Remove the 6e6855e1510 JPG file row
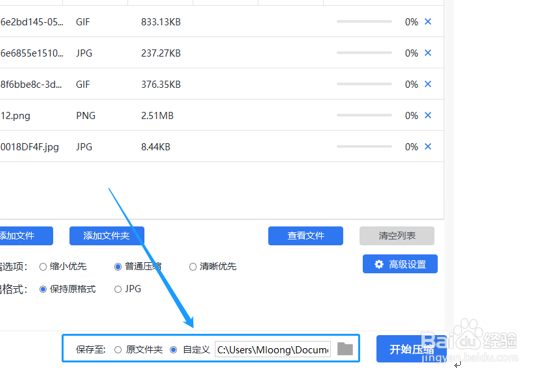549x377 pixels. click(428, 53)
